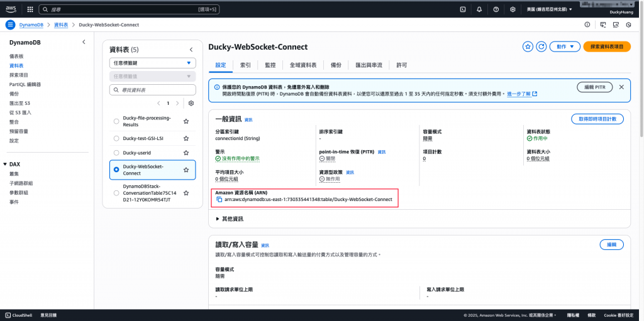The image size is (644, 321).
Task: Go to the next page of tables
Action: click(x=177, y=104)
